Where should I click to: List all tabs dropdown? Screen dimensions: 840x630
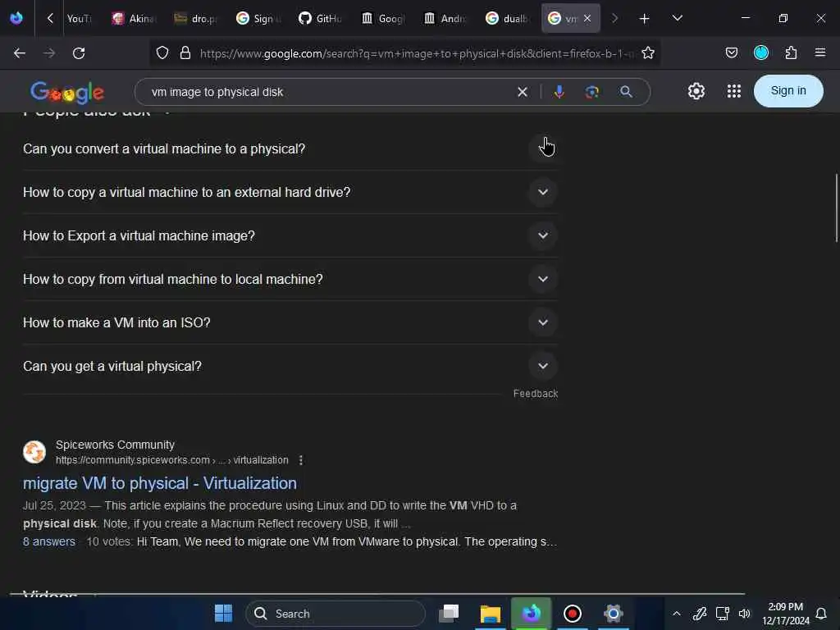(677, 19)
